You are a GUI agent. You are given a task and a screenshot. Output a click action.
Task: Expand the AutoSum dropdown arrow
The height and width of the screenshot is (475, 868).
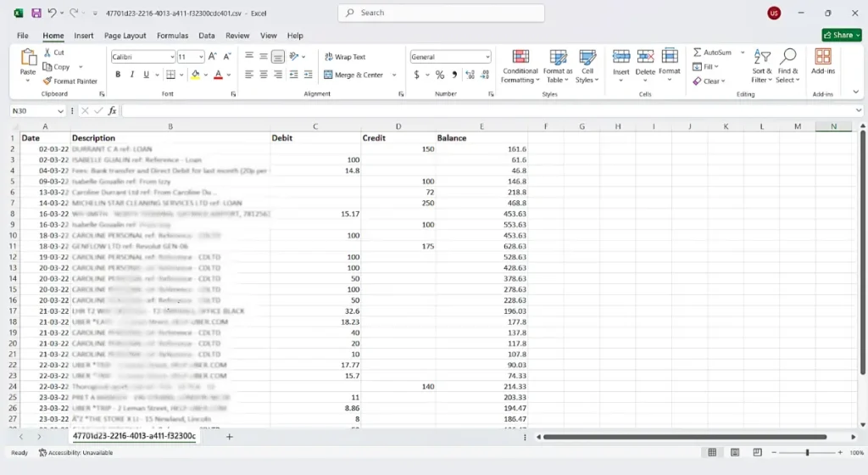tap(743, 52)
